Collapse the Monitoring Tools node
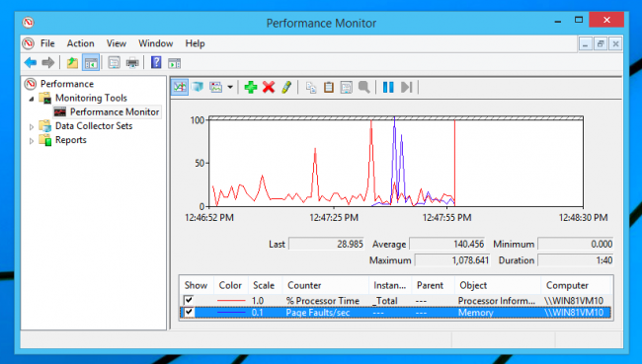The image size is (642, 364). click(x=32, y=99)
